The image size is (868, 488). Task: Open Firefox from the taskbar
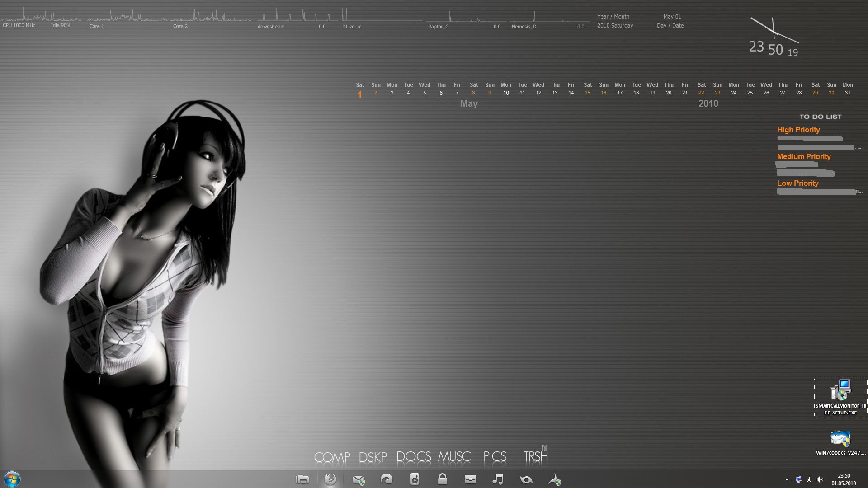pos(330,479)
